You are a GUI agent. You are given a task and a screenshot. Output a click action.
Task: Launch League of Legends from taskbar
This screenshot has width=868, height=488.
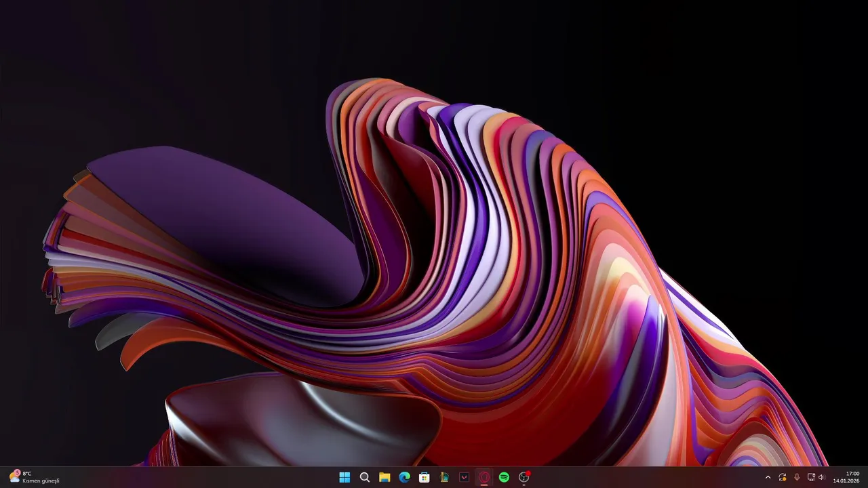click(444, 477)
